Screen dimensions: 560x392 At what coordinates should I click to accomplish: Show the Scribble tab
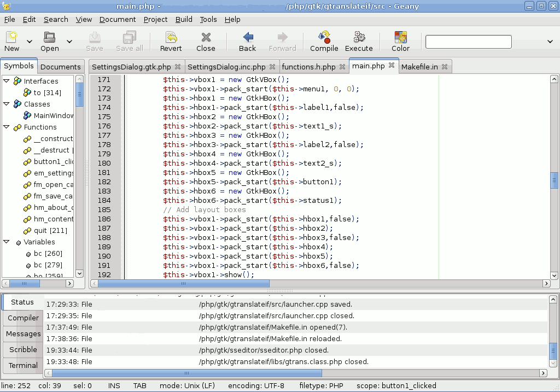click(23, 349)
